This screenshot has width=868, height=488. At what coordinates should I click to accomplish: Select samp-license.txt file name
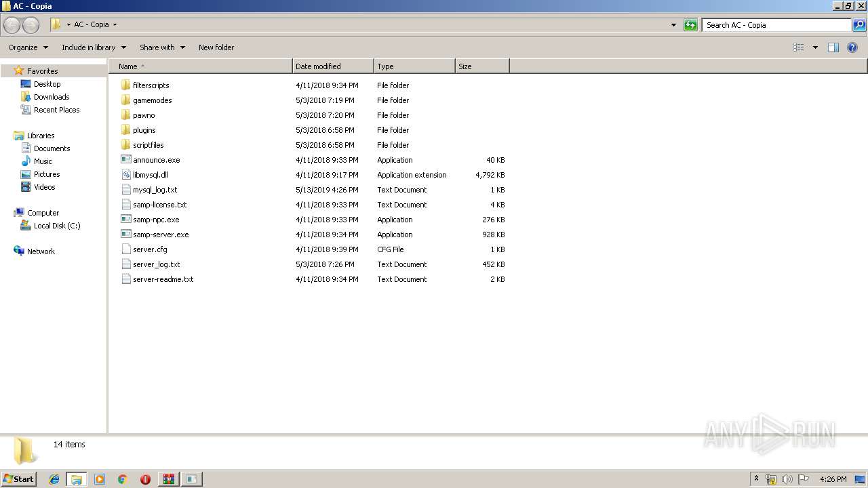click(x=159, y=205)
